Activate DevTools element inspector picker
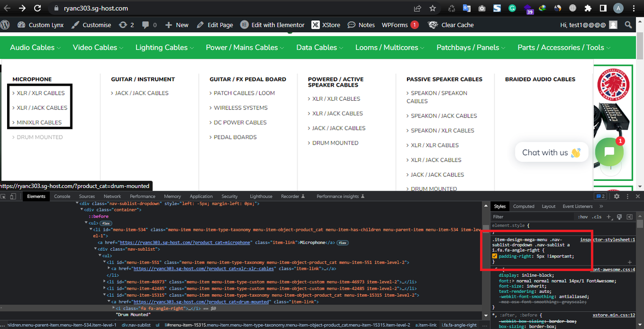The width and height of the screenshot is (644, 329). click(4, 196)
